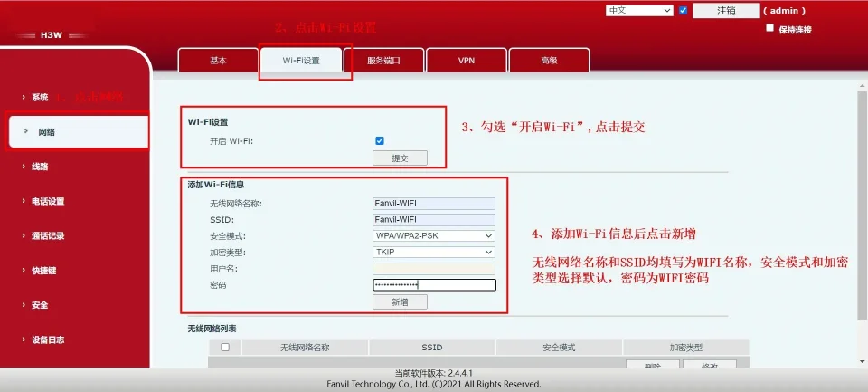Open 快捷键 settings in the sidebar
Screen dimensions: 868x392
coord(43,270)
